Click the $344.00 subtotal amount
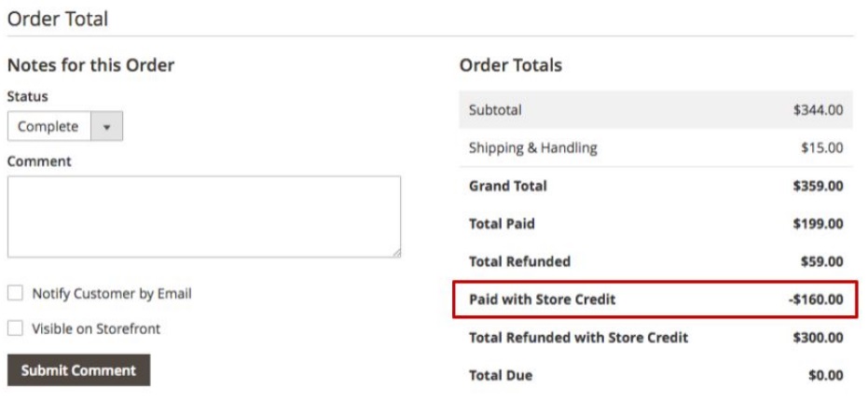Screen dimensions: 868x404 [818, 110]
